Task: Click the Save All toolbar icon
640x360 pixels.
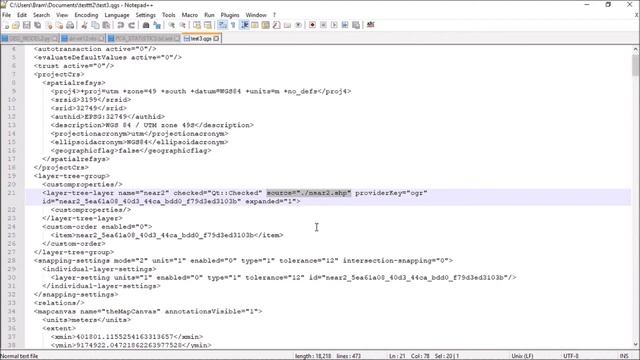Action: (38, 25)
